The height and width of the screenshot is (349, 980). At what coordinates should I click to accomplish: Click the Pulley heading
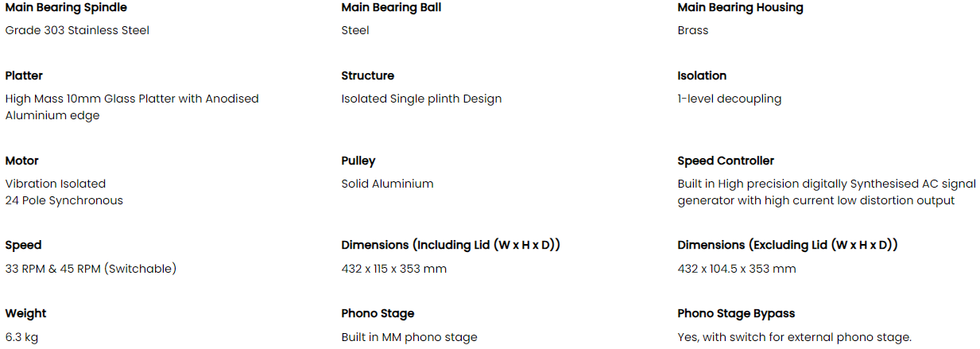coord(358,161)
